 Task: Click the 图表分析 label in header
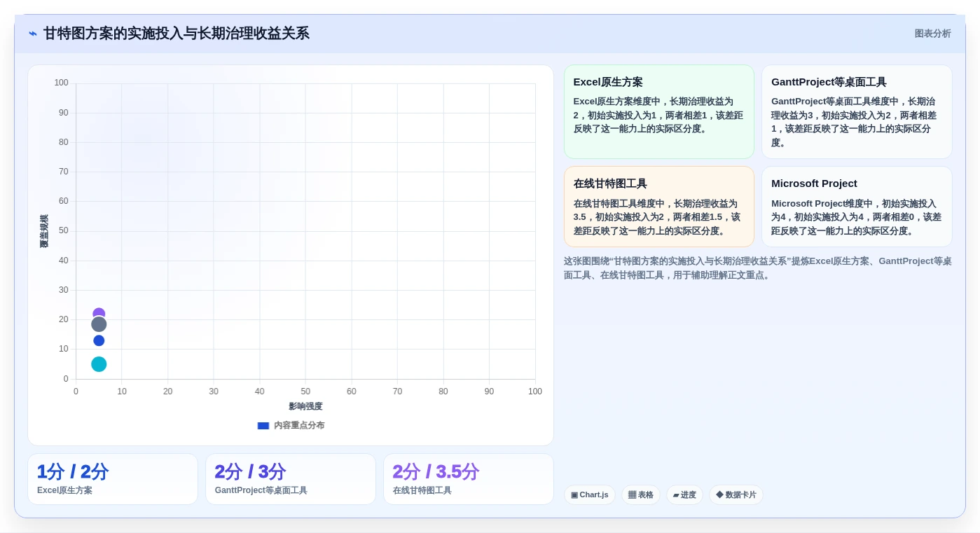tap(932, 34)
